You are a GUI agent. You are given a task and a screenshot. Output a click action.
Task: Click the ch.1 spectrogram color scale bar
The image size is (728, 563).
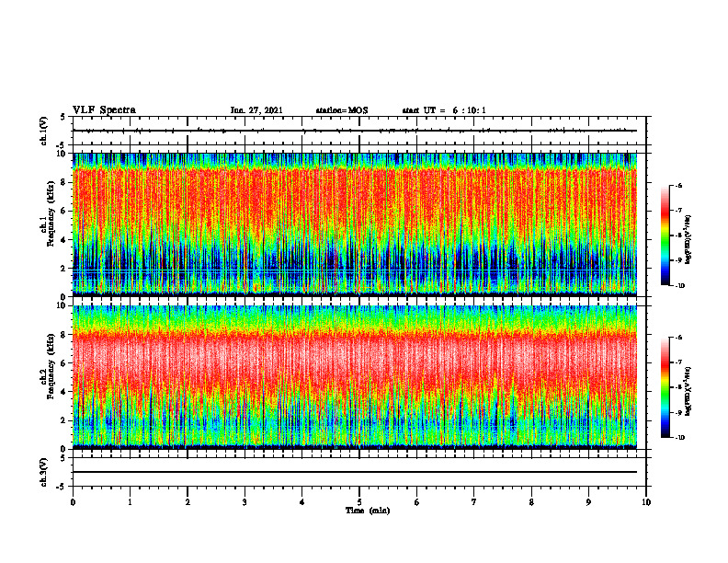[x=665, y=236]
